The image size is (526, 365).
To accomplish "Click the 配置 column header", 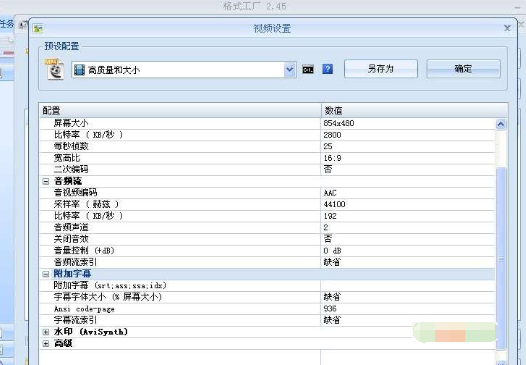I will tap(180, 110).
